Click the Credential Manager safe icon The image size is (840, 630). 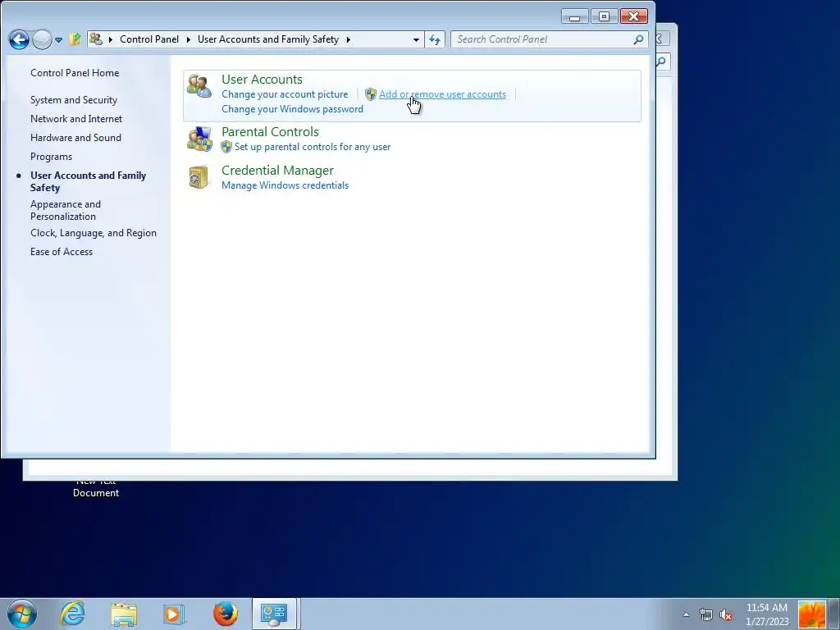coord(199,177)
